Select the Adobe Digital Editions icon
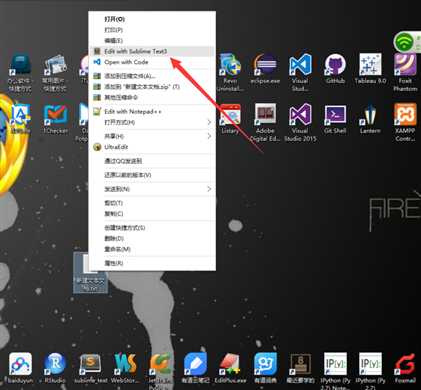The width and height of the screenshot is (421, 390). click(x=265, y=122)
